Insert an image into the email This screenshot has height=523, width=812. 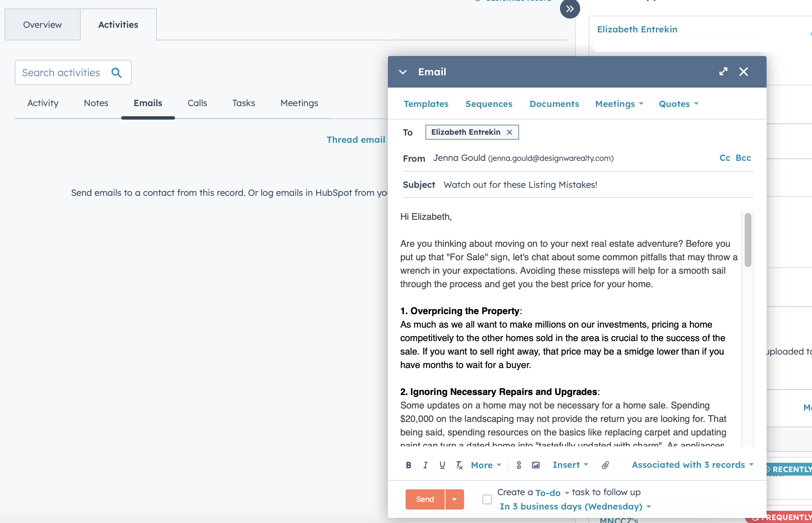click(x=536, y=465)
